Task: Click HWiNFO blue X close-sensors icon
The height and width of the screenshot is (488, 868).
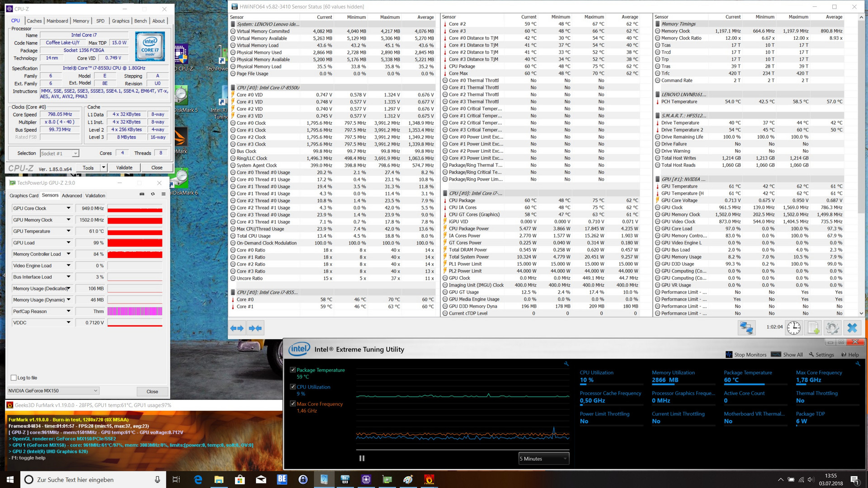Action: click(852, 328)
